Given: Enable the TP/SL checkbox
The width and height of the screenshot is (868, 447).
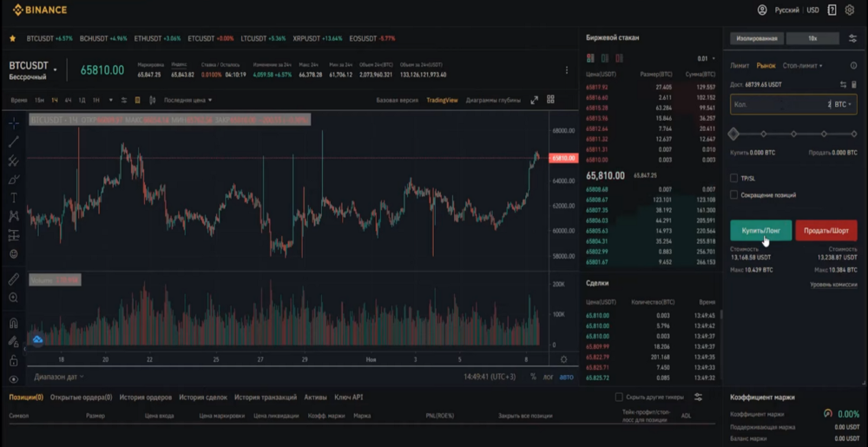Looking at the screenshot, I should coord(734,178).
